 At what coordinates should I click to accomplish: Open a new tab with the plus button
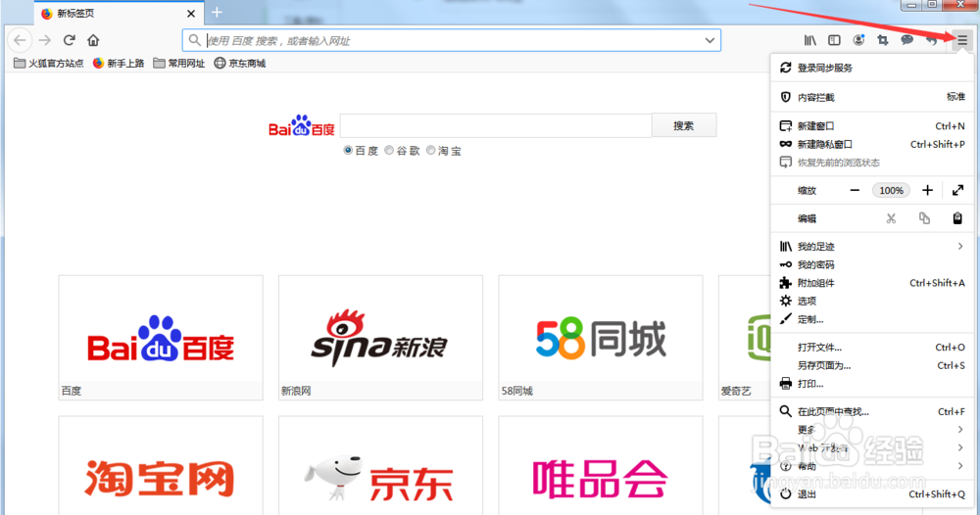click(217, 13)
